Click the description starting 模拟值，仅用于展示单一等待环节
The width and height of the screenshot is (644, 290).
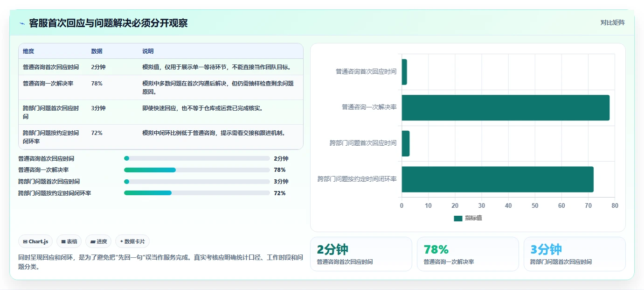tap(217, 67)
